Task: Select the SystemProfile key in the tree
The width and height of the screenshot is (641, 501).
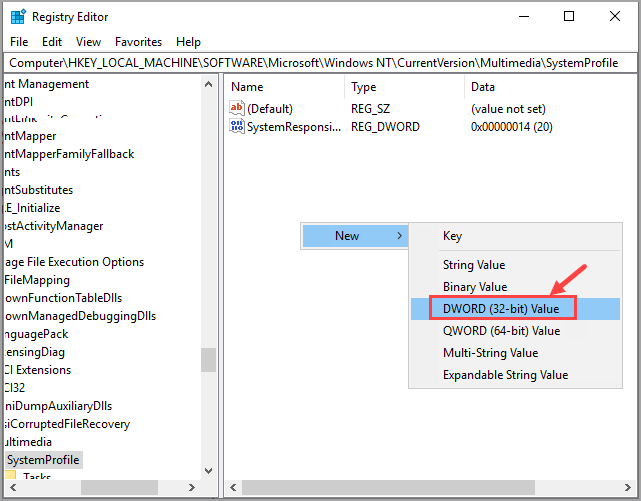Action: point(43,460)
